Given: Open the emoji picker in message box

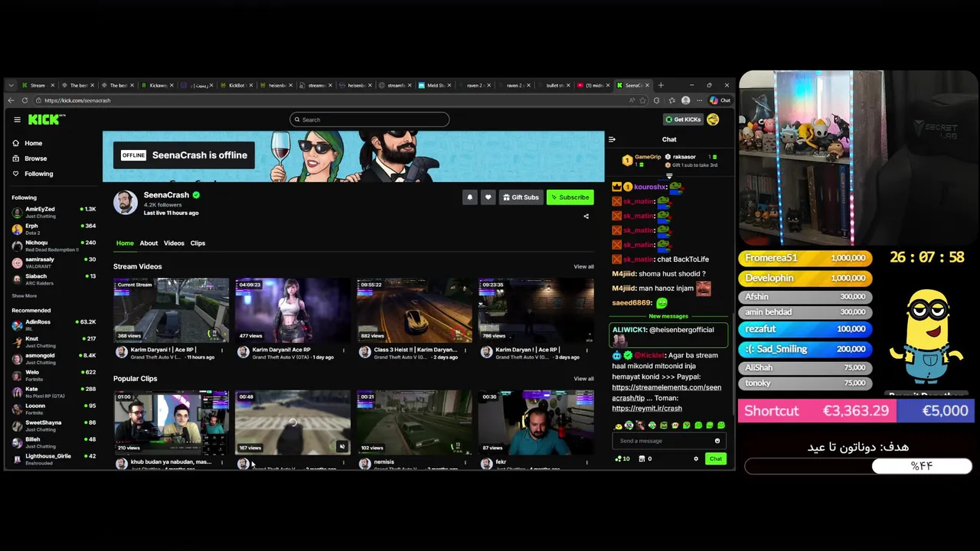Looking at the screenshot, I should tap(717, 441).
